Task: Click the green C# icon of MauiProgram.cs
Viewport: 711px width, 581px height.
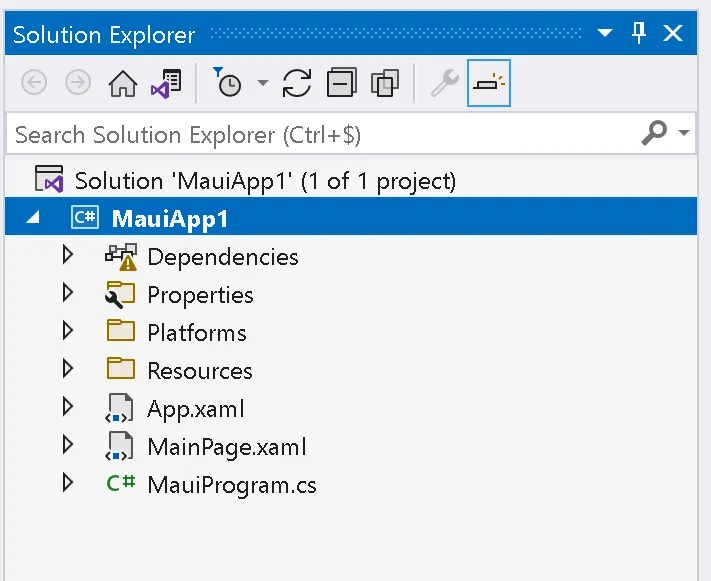Action: [x=121, y=483]
